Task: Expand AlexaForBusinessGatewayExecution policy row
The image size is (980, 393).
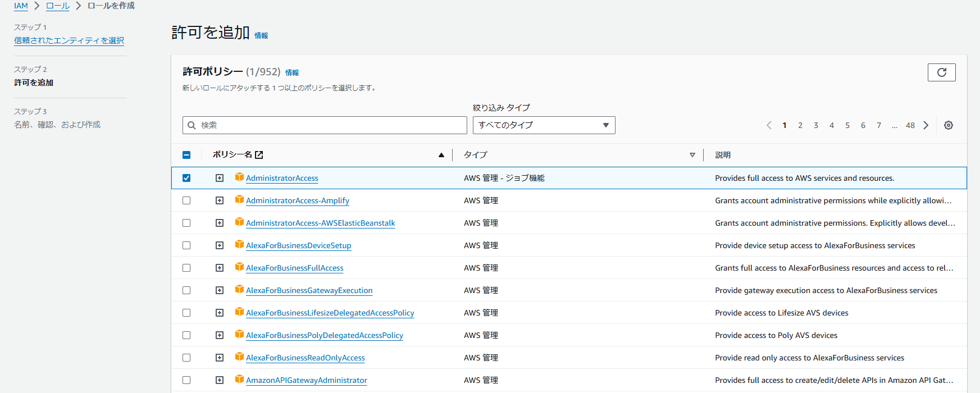Action: [220, 290]
